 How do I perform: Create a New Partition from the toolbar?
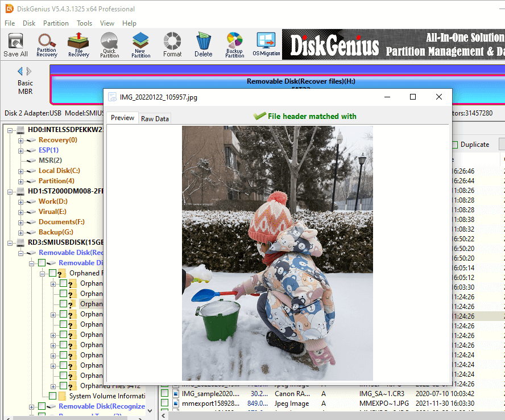(140, 45)
